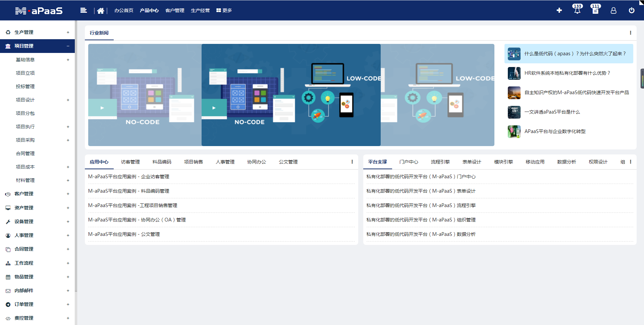
Task: Expand 生产管理 with its plus sign
Action: coord(68,32)
